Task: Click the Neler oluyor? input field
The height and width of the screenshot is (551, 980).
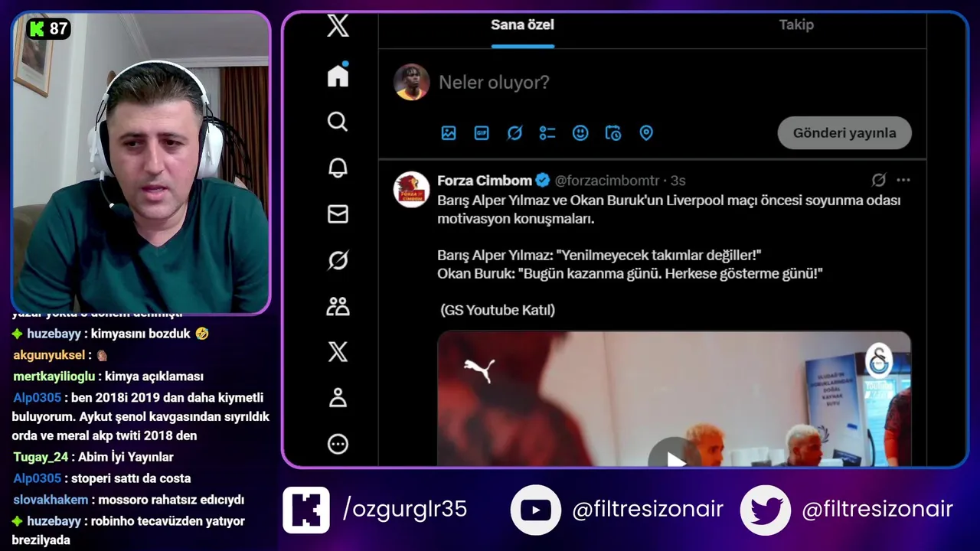Action: click(494, 82)
